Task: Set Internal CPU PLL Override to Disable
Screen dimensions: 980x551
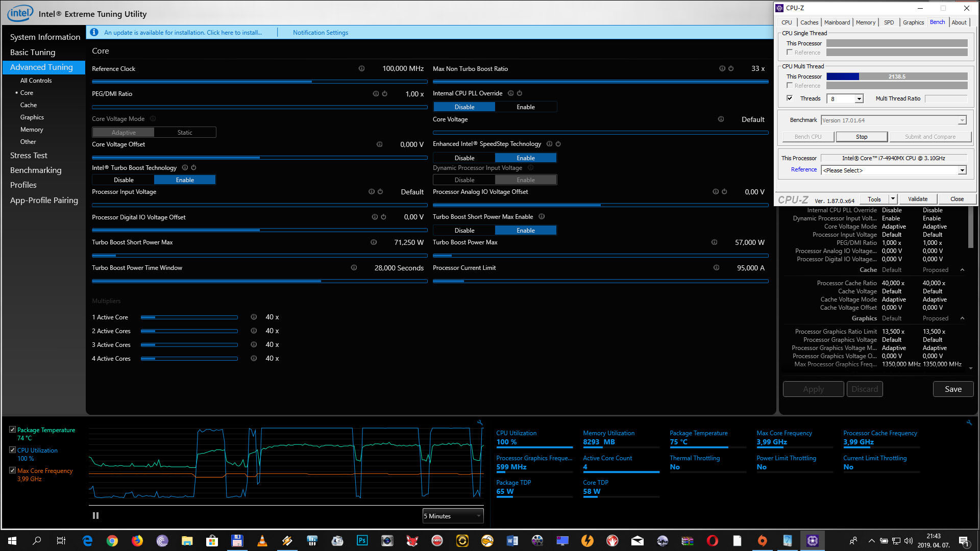Action: pos(464,107)
